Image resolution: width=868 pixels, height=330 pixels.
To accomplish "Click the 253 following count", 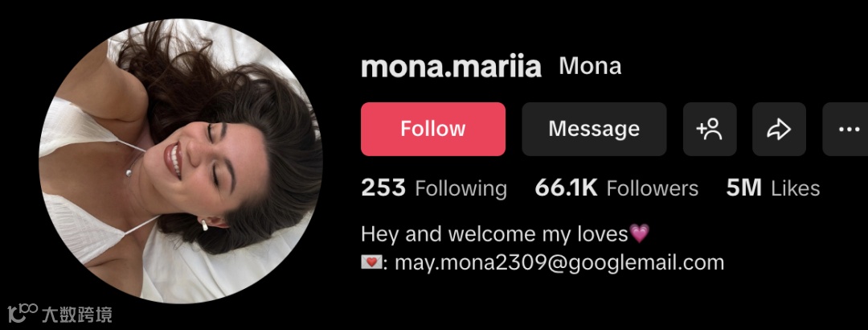I will click(383, 188).
